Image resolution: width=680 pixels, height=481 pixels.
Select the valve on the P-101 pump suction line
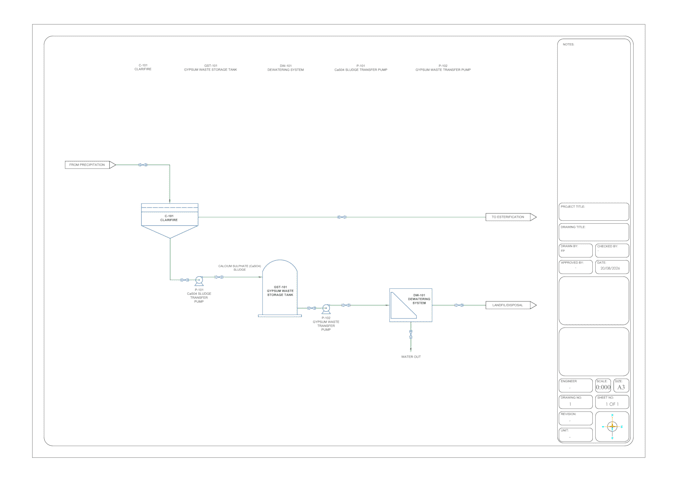point(185,280)
